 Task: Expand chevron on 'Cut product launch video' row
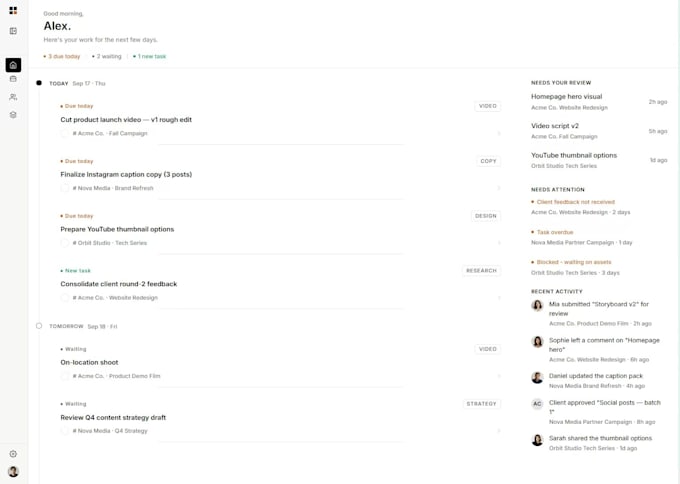(x=499, y=133)
